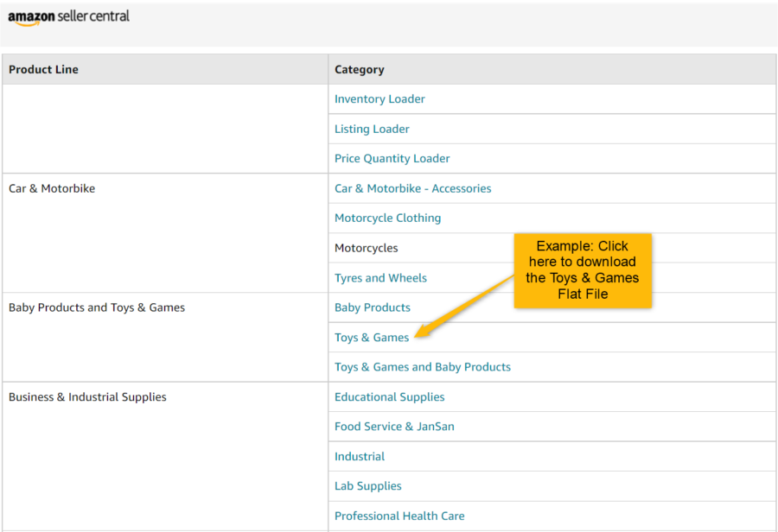Download the Lab Supplies flat file

[367, 485]
